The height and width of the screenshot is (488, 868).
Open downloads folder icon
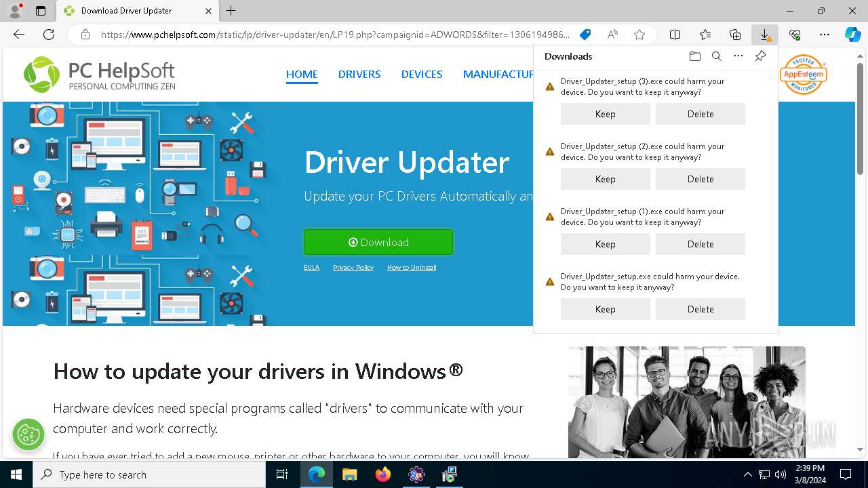click(x=694, y=56)
